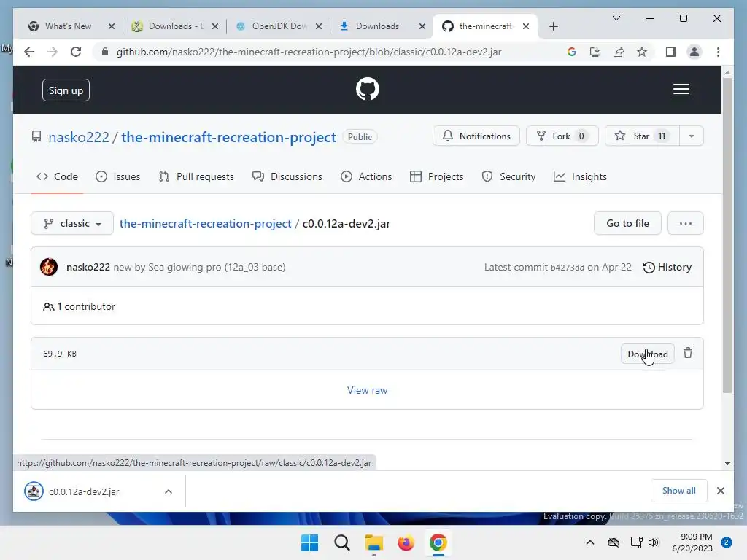Screen dimensions: 747x560
Task: Show hidden system tray icons
Action: (x=589, y=542)
